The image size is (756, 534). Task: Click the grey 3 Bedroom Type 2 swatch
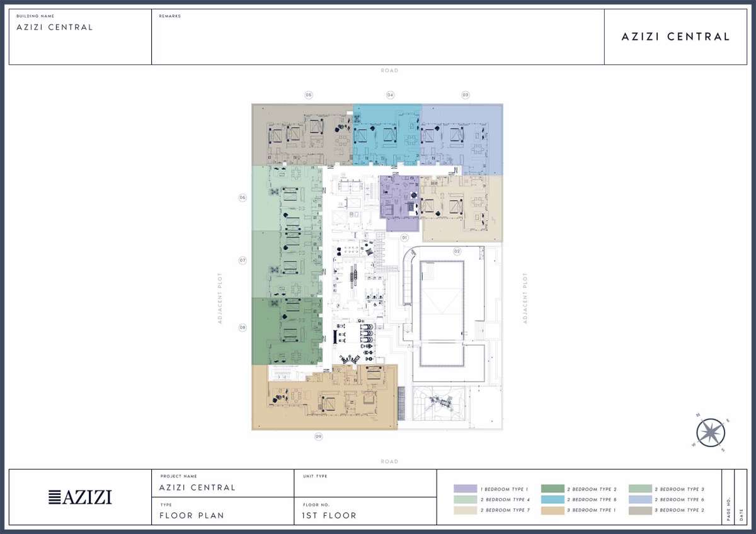click(640, 510)
